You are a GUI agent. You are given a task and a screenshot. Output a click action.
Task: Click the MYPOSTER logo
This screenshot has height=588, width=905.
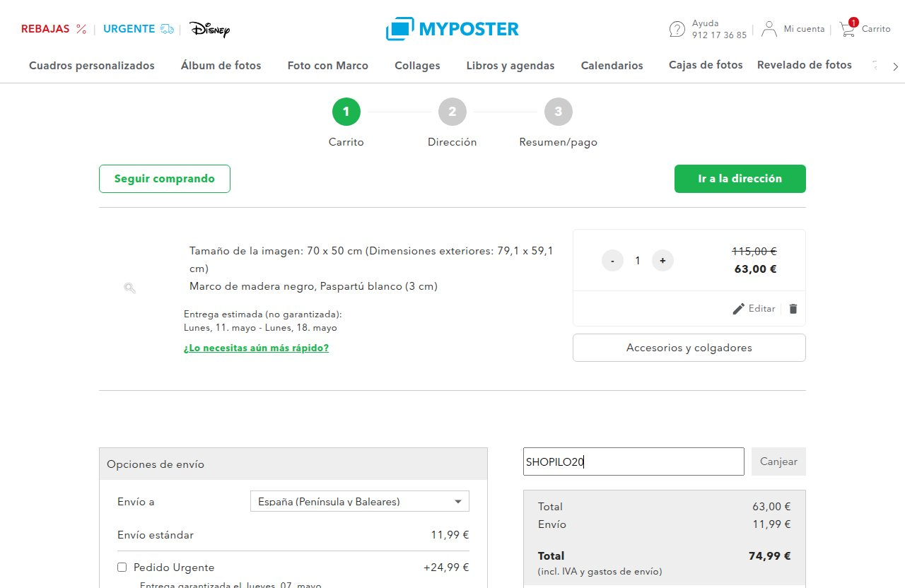tap(452, 29)
